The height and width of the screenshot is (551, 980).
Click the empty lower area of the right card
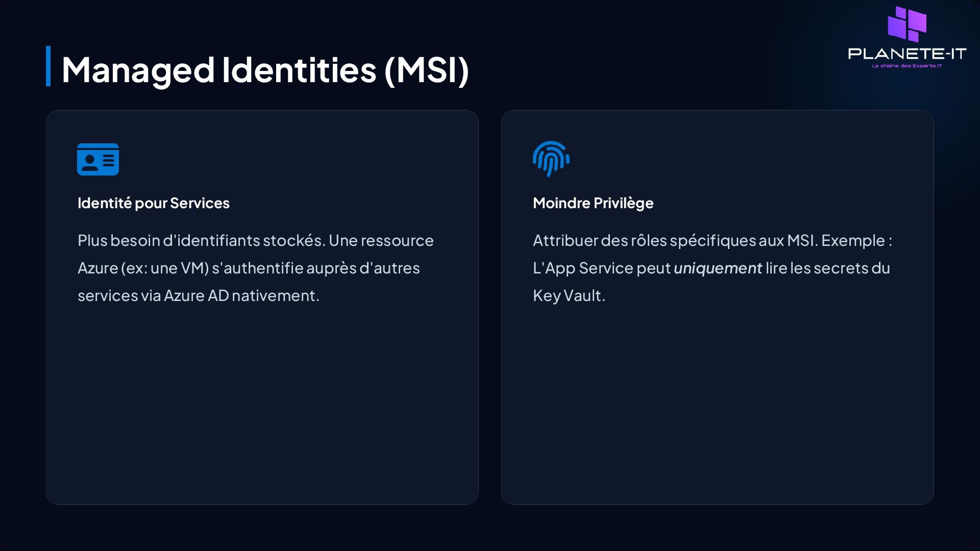717,408
